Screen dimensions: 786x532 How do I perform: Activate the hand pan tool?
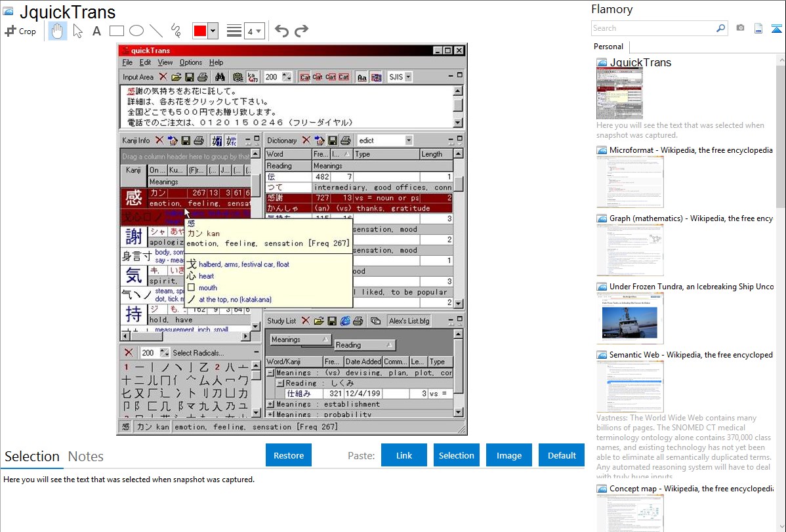click(x=58, y=31)
